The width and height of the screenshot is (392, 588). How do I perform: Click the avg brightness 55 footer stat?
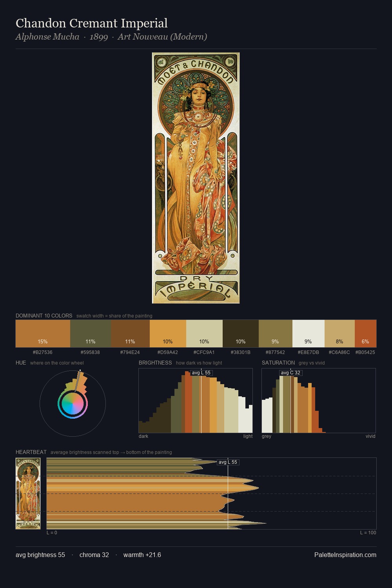(40, 555)
